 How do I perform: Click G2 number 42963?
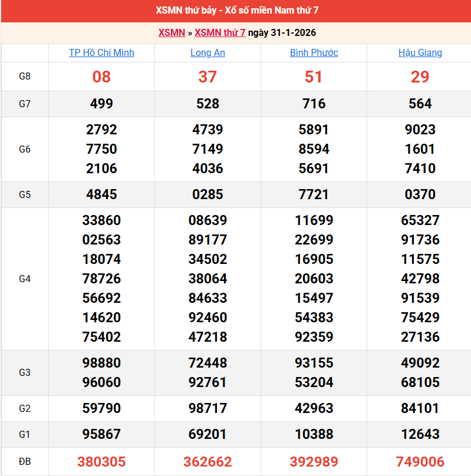tap(314, 408)
